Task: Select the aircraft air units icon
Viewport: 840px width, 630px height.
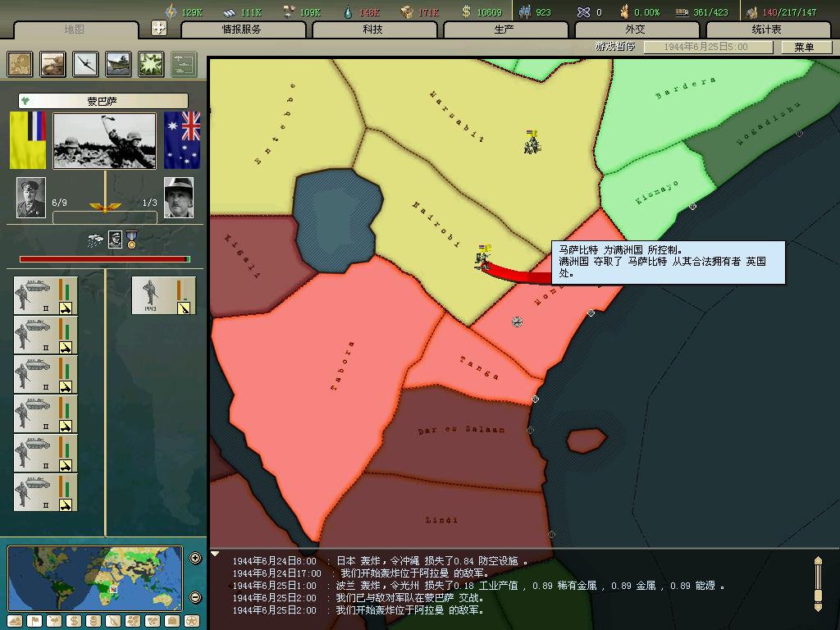Action: coord(85,64)
